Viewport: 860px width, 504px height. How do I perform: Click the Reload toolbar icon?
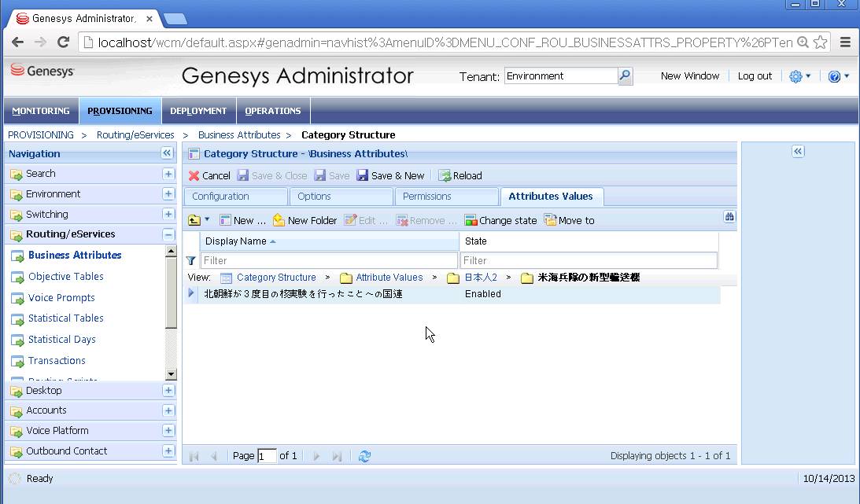(445, 176)
